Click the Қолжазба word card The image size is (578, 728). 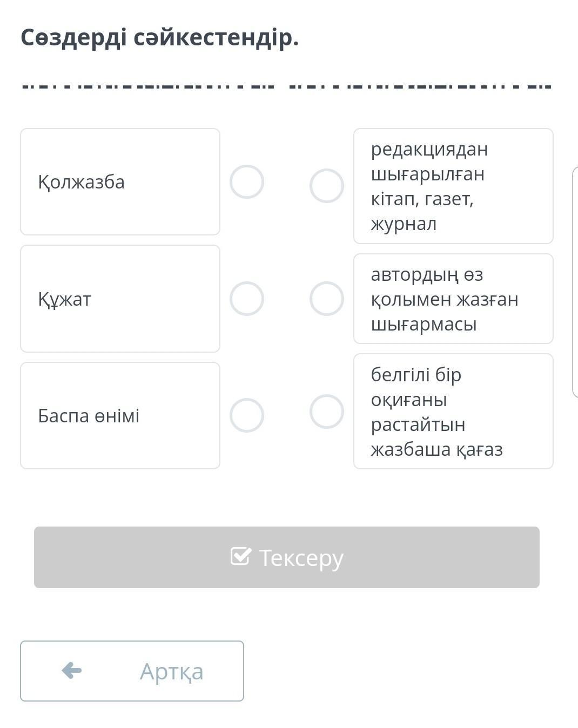120,182
